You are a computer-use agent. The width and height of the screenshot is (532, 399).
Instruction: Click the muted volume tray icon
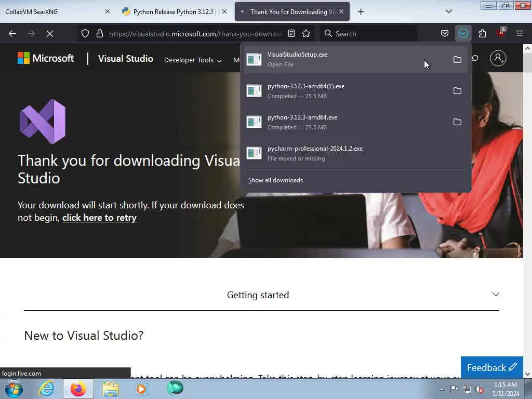[480, 389]
